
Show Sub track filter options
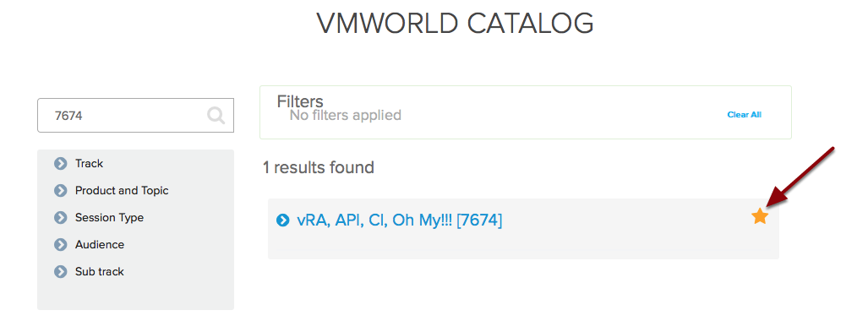(x=100, y=272)
